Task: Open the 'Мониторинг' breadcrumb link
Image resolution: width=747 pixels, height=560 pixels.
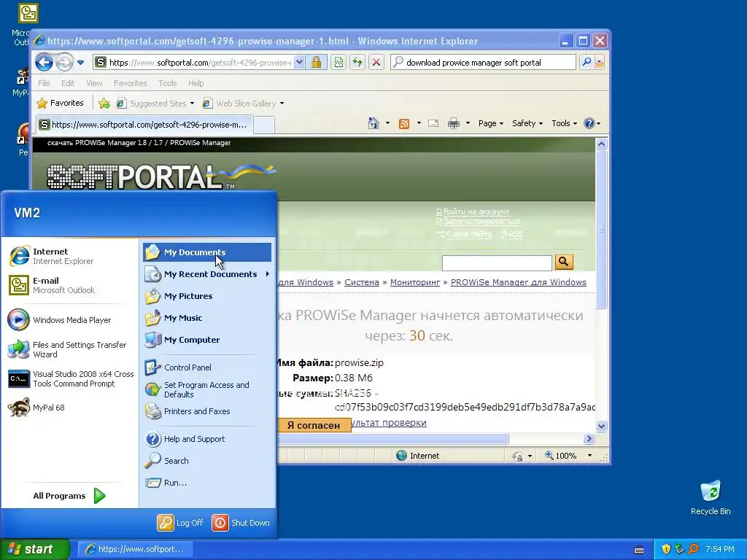Action: point(415,282)
